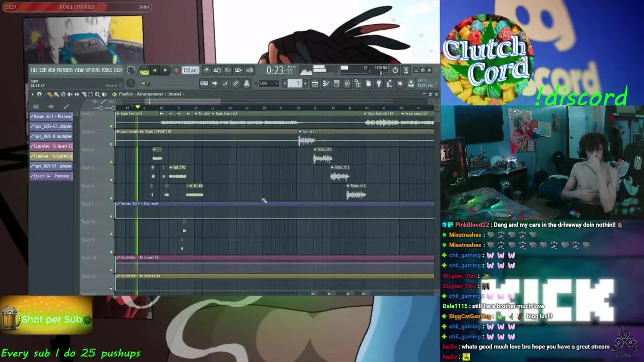
Task: Increase pattern number with plus button
Action: point(305,83)
